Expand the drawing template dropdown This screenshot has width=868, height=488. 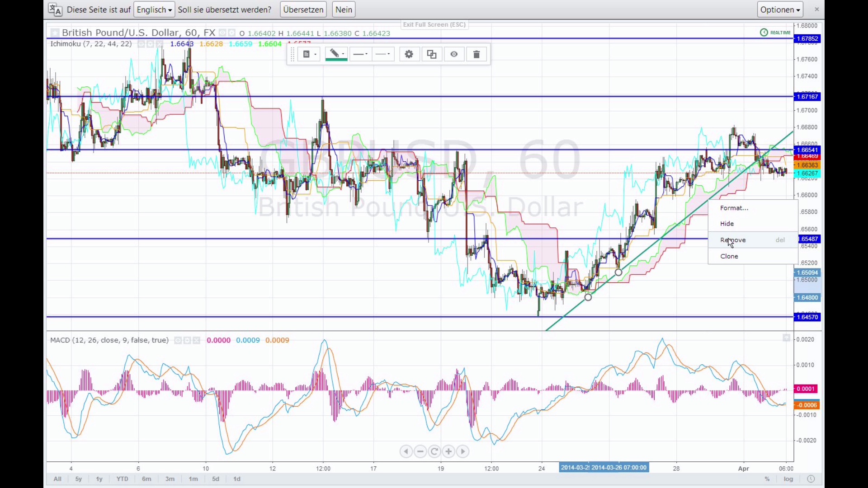click(310, 55)
